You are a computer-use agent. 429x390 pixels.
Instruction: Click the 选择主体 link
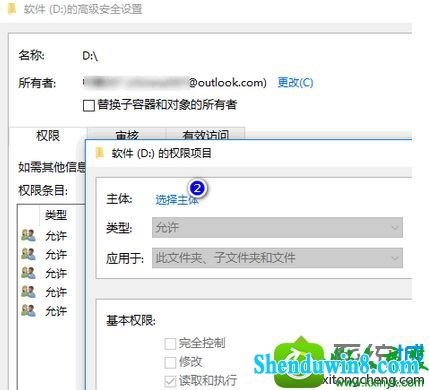177,200
